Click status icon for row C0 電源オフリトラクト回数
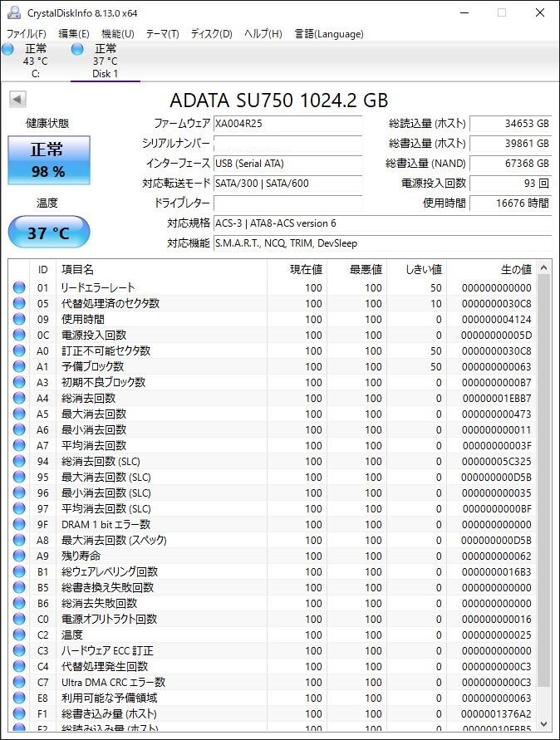The width and height of the screenshot is (560, 740). pyautogui.click(x=19, y=619)
